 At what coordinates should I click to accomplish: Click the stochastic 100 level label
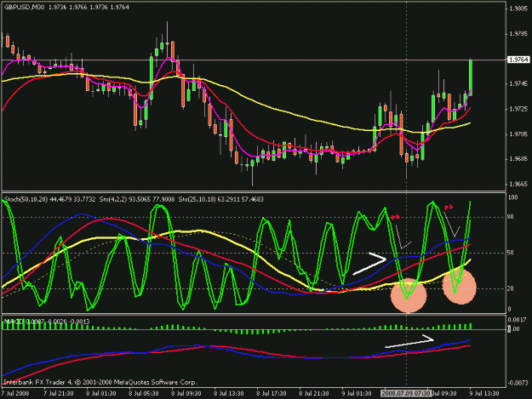coord(513,197)
